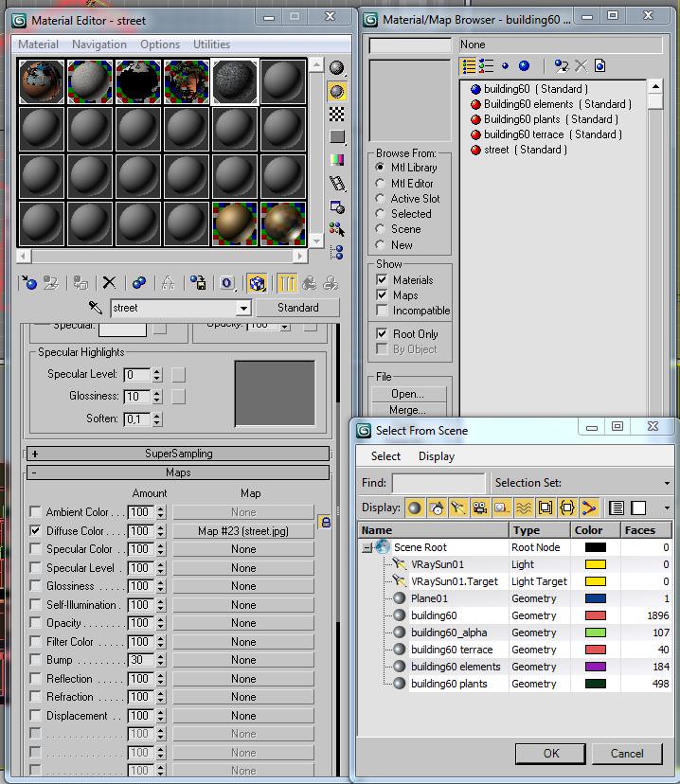This screenshot has height=784, width=680.
Task: Select New radio button in Browse From
Action: click(x=380, y=244)
